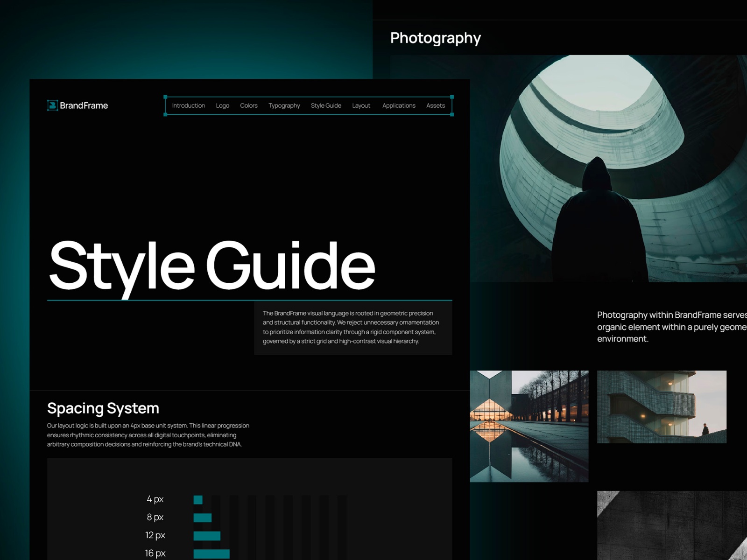Open the Typography section
This screenshot has height=560, width=747.
point(283,105)
